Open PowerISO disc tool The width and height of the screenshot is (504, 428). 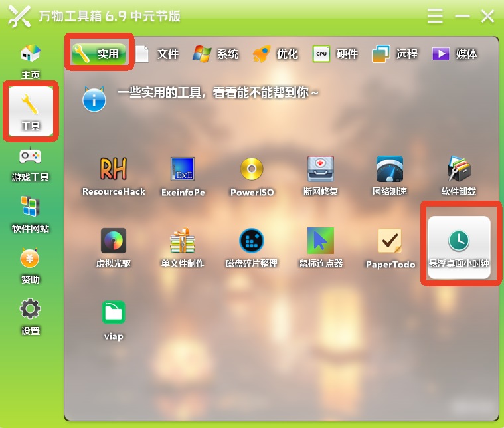[x=252, y=176]
